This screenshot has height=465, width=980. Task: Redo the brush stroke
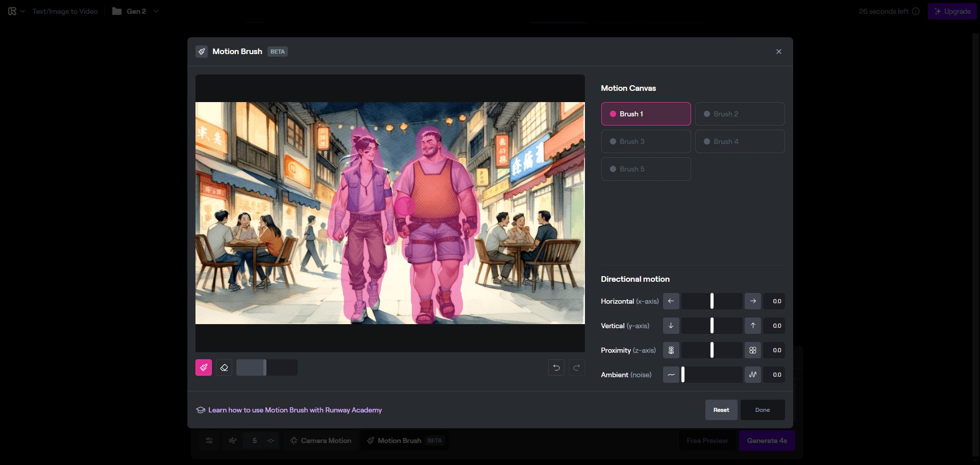[577, 368]
